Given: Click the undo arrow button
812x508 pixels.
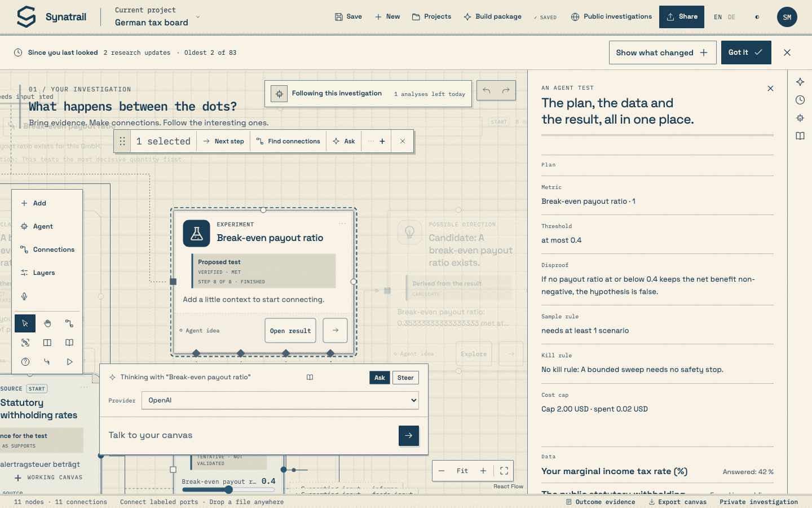Looking at the screenshot, I should (487, 90).
